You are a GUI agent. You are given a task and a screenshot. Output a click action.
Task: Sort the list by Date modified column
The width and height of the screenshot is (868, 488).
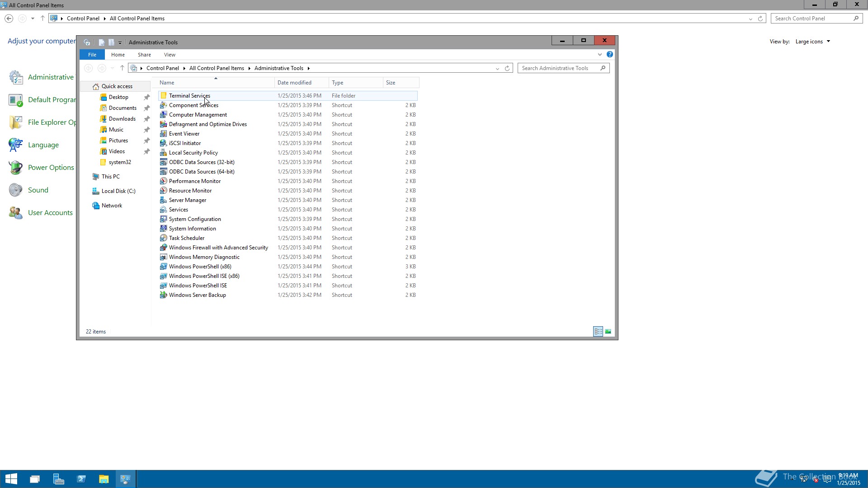(302, 83)
